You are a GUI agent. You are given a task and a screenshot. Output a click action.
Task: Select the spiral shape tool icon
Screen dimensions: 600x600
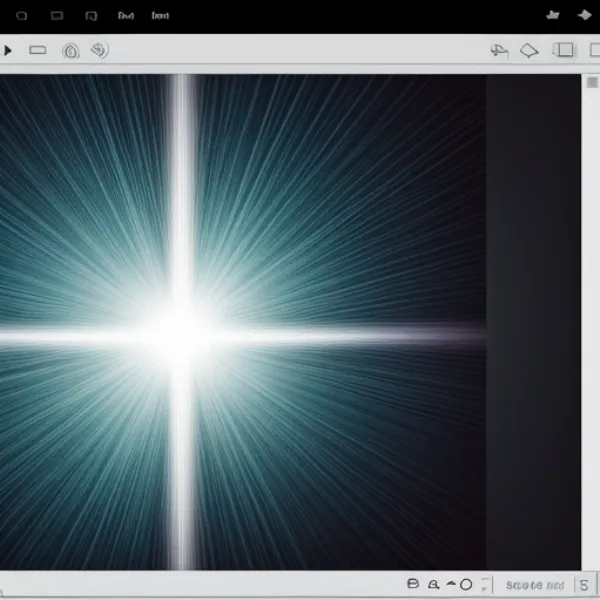tap(71, 50)
